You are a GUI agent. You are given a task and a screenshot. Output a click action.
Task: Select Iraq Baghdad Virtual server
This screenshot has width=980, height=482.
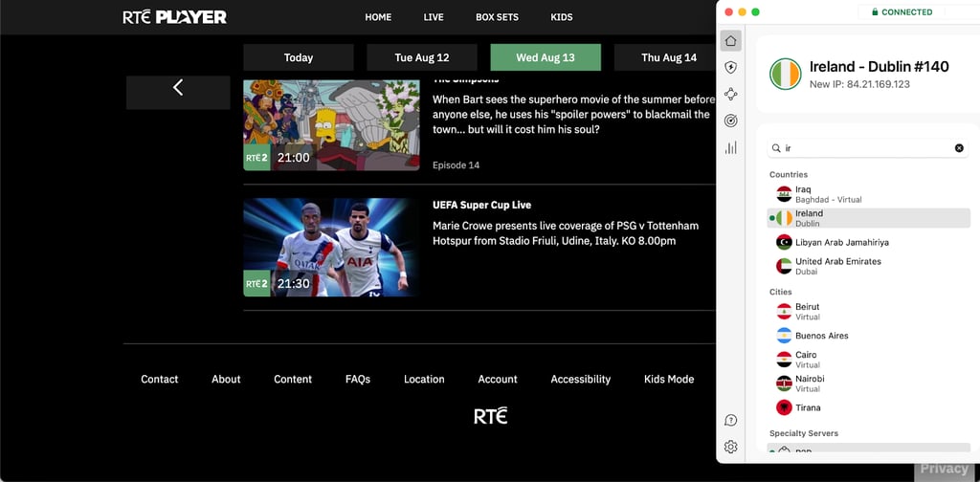coord(869,194)
